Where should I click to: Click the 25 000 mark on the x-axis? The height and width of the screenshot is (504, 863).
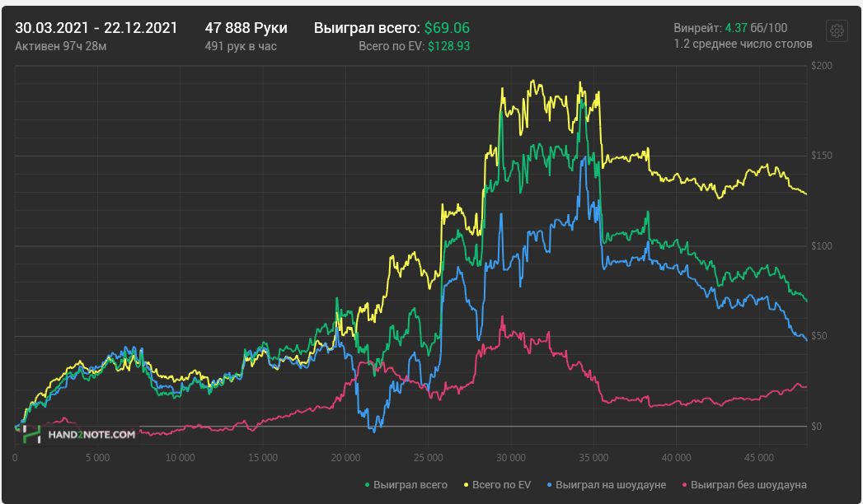(428, 456)
